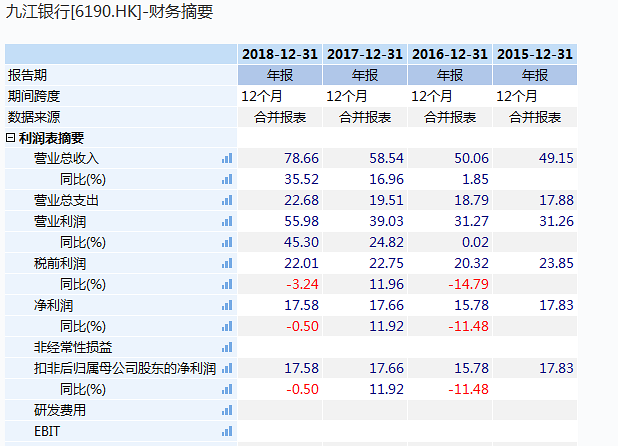Open chart icon for 非经常性损益 row
The width and height of the screenshot is (618, 446).
(x=227, y=348)
